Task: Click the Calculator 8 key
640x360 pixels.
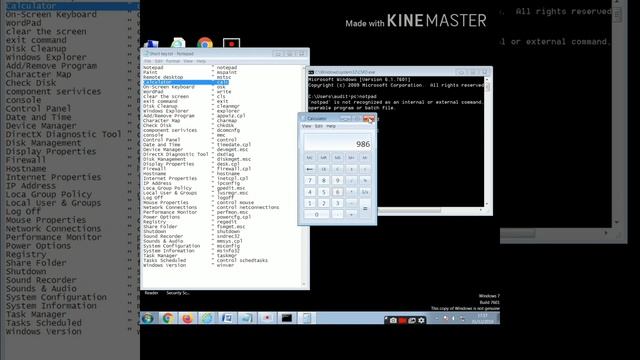Action: tap(323, 180)
